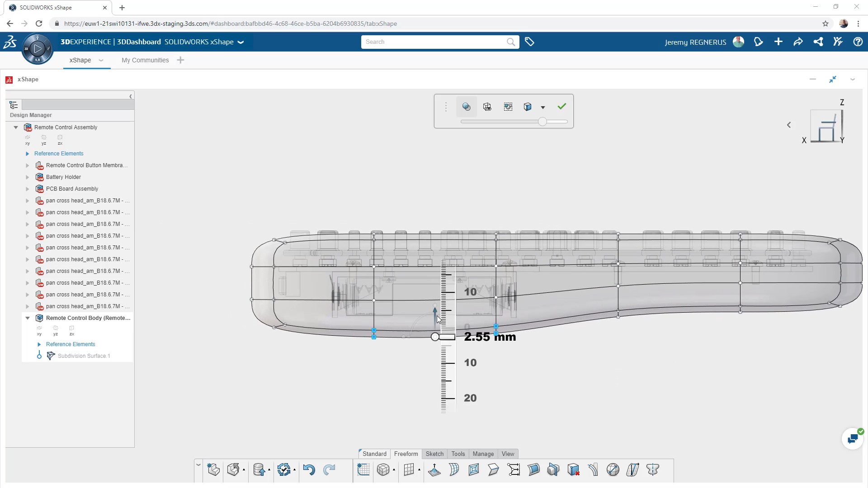The image size is (868, 488).
Task: Select Subdivision Surface.1 in tree
Action: [x=84, y=356]
